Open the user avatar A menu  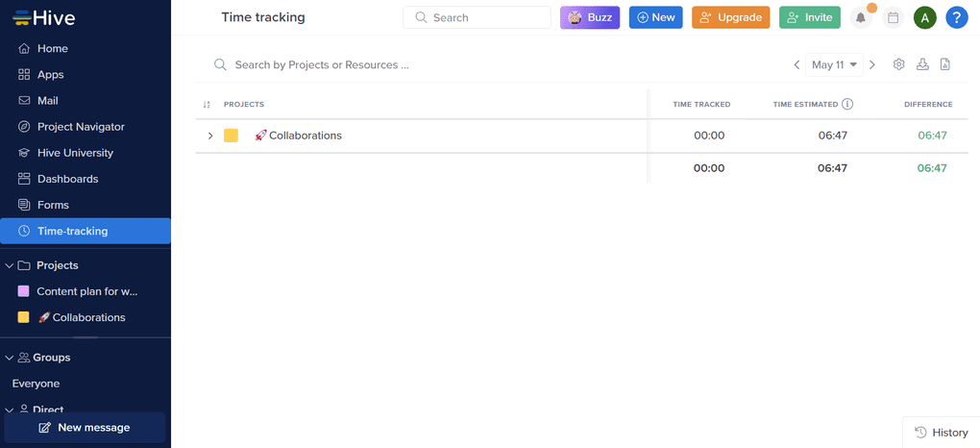click(925, 17)
